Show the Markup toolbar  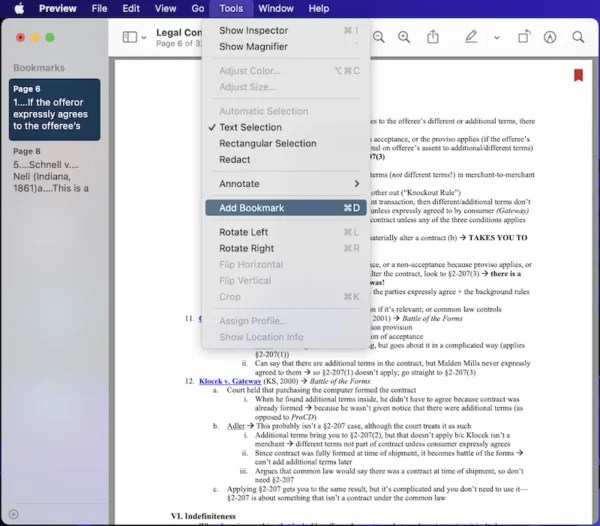point(550,37)
